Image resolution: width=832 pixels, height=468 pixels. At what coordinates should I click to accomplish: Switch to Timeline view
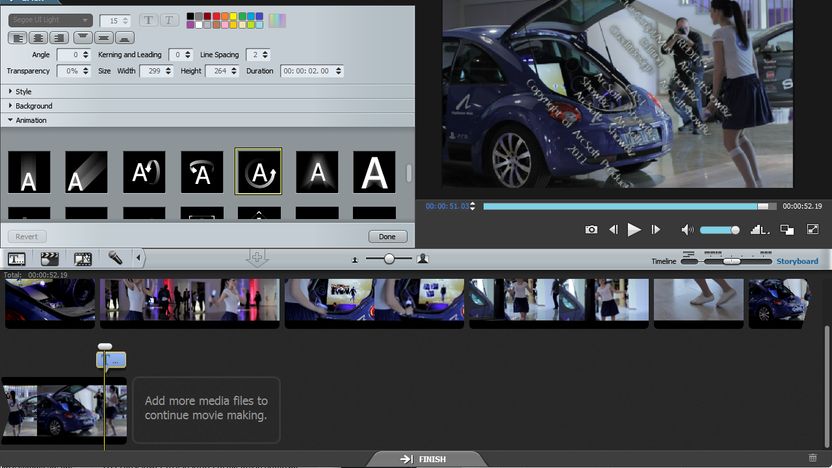point(663,261)
